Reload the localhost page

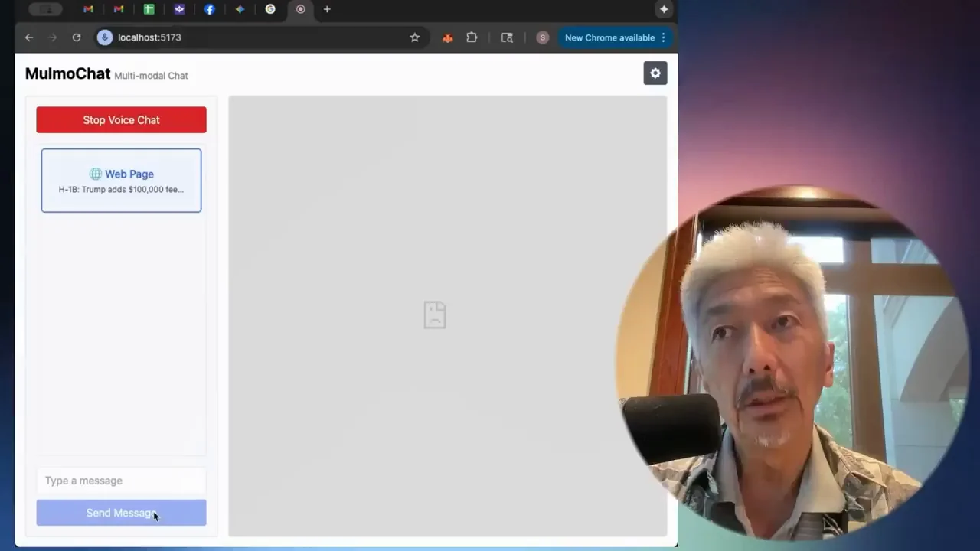77,37
